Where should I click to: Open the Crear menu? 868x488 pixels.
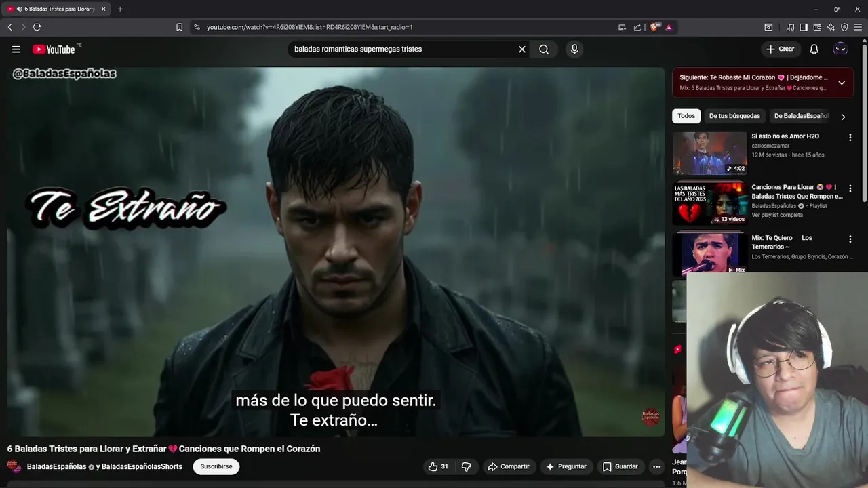[780, 49]
